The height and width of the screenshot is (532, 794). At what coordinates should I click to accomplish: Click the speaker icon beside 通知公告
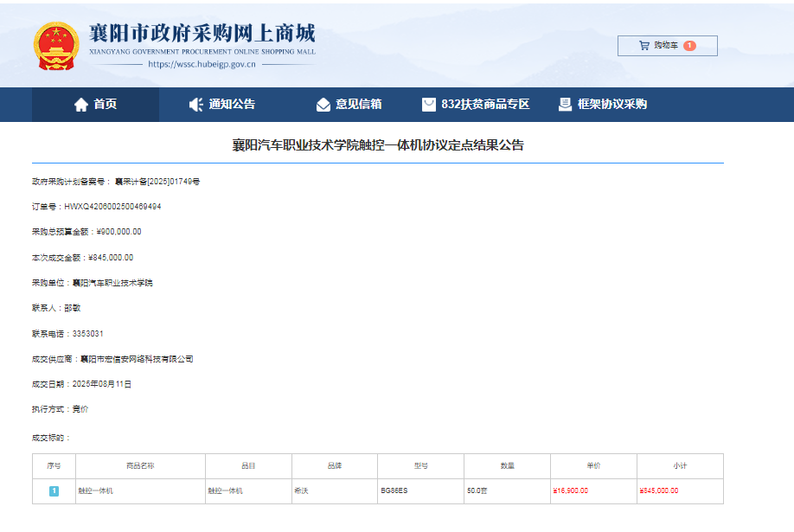[196, 105]
